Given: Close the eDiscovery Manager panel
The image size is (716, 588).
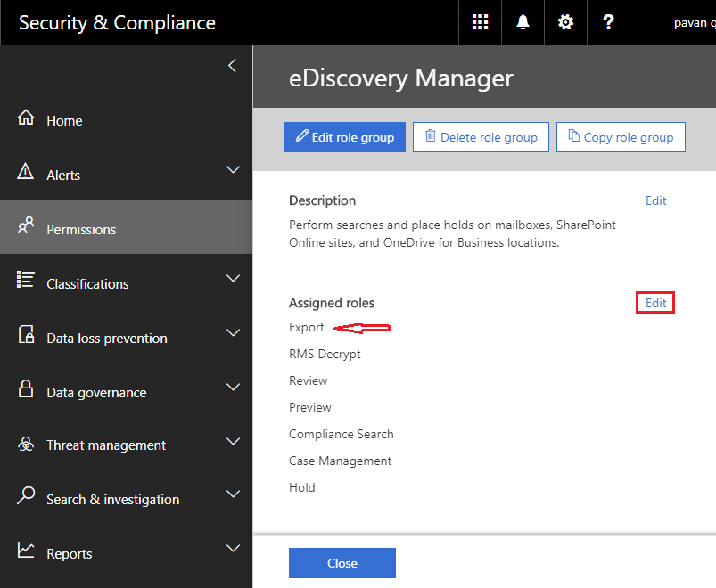Looking at the screenshot, I should click(342, 563).
